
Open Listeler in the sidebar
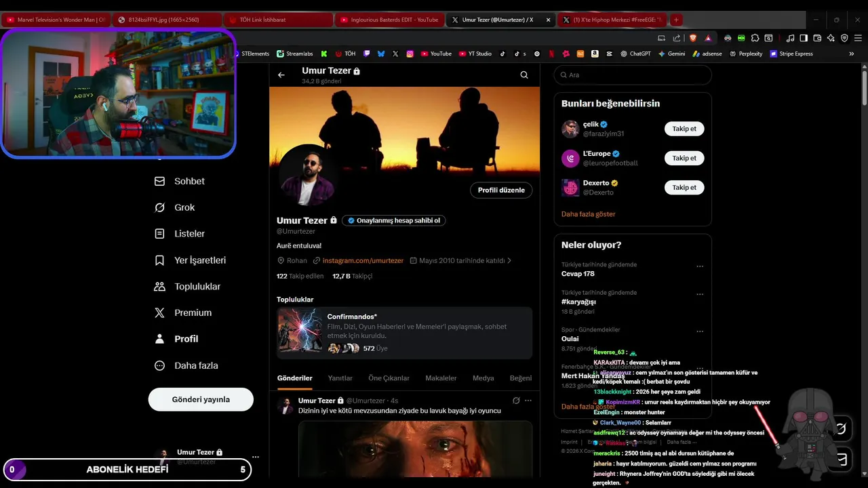tap(180, 234)
